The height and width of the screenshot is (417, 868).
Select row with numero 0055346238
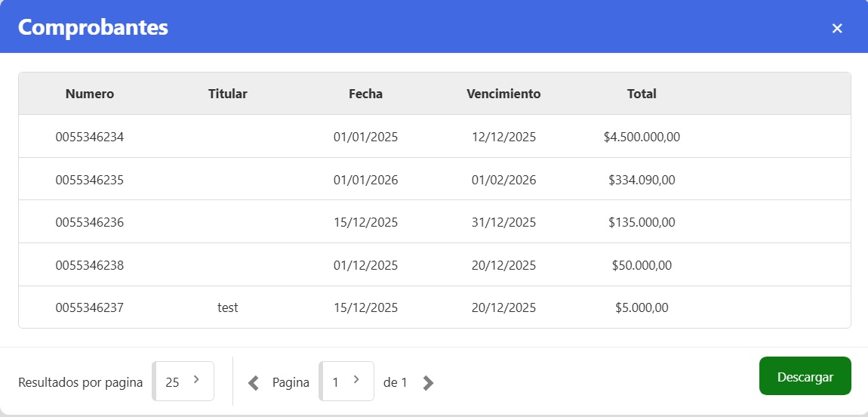(x=90, y=265)
